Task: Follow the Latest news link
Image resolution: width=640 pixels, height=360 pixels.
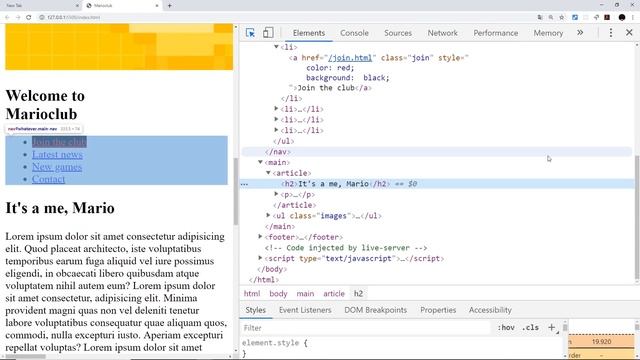Action: tap(57, 155)
